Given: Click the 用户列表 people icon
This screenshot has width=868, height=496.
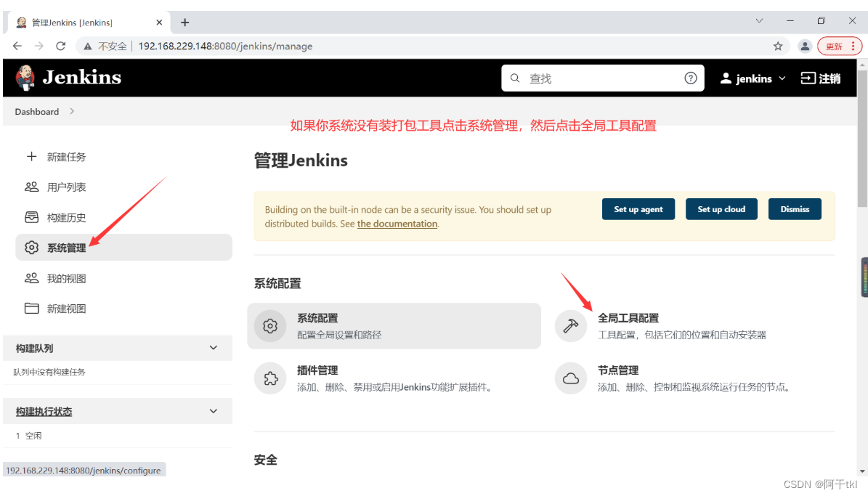Looking at the screenshot, I should click(x=31, y=187).
